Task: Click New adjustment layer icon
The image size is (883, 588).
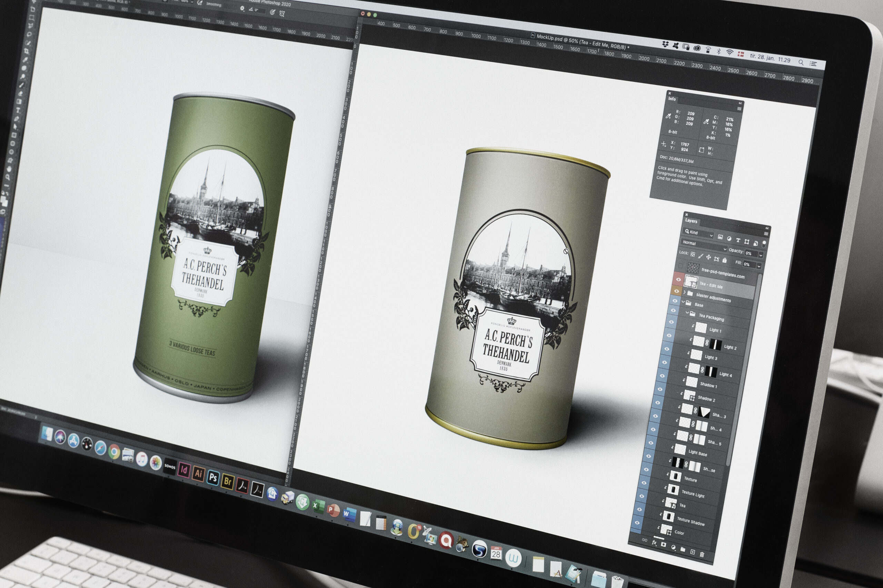Action: pos(673,547)
